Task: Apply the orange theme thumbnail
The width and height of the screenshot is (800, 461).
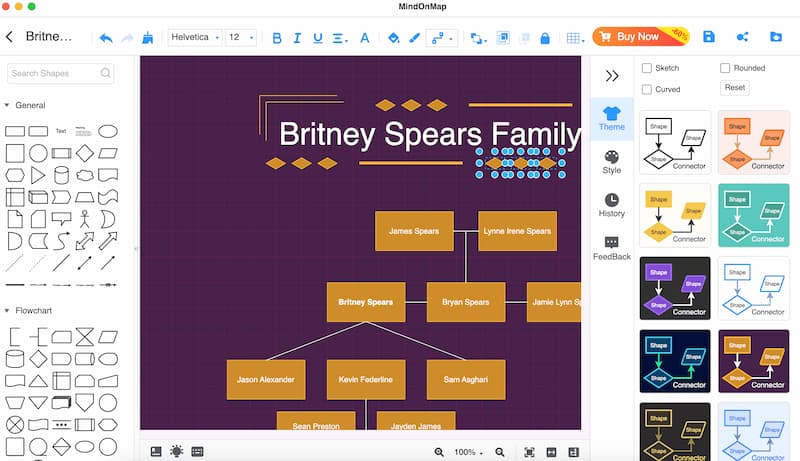Action: (x=754, y=143)
